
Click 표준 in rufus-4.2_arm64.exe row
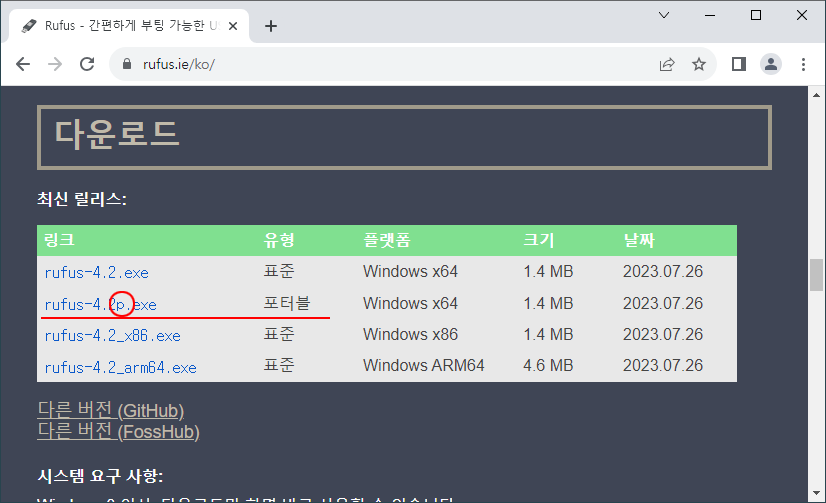[279, 366]
